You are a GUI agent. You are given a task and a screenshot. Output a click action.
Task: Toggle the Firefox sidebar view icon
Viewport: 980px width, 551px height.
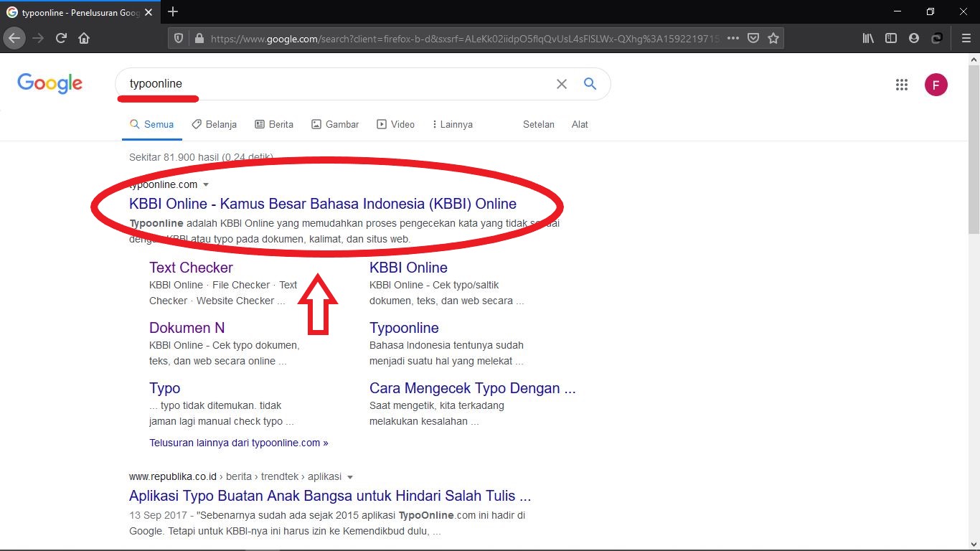tap(891, 39)
